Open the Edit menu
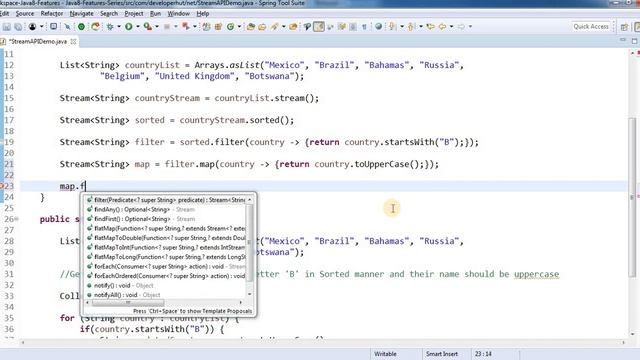640x360 pixels. pyautogui.click(x=4, y=13)
